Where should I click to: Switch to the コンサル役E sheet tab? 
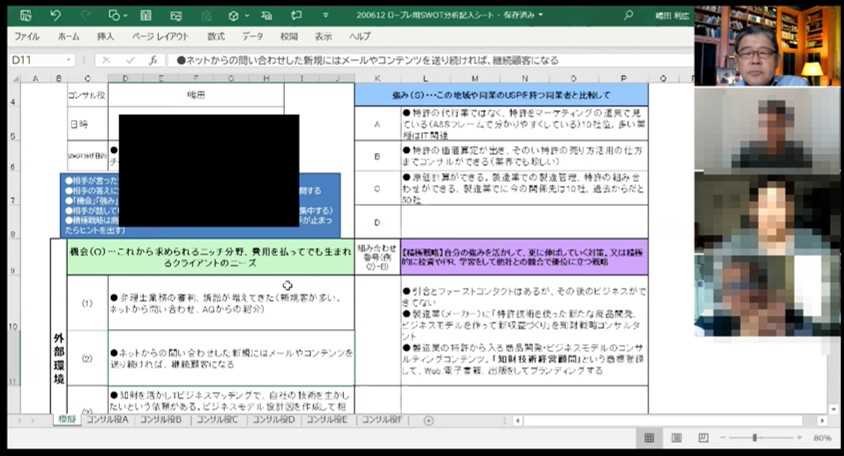pyautogui.click(x=327, y=419)
